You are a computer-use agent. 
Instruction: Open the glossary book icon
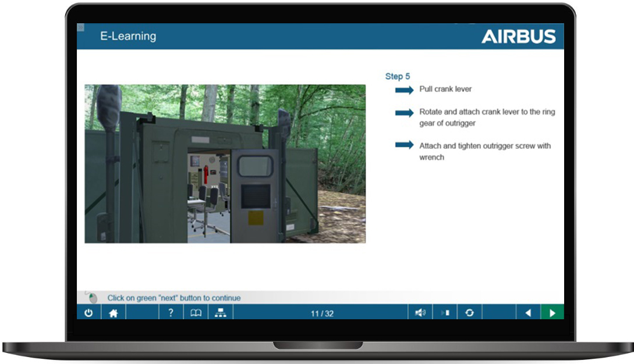(196, 313)
